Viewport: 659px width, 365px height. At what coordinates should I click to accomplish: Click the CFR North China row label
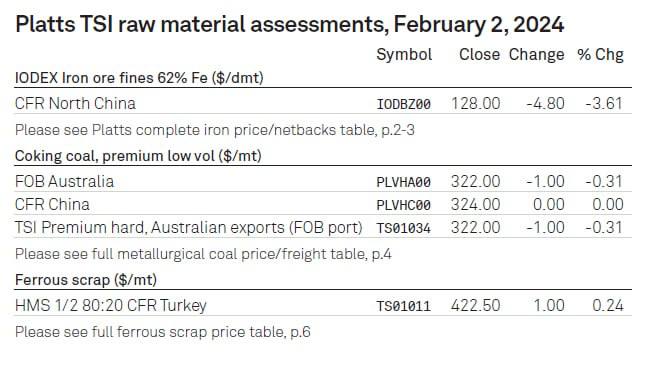[75, 103]
